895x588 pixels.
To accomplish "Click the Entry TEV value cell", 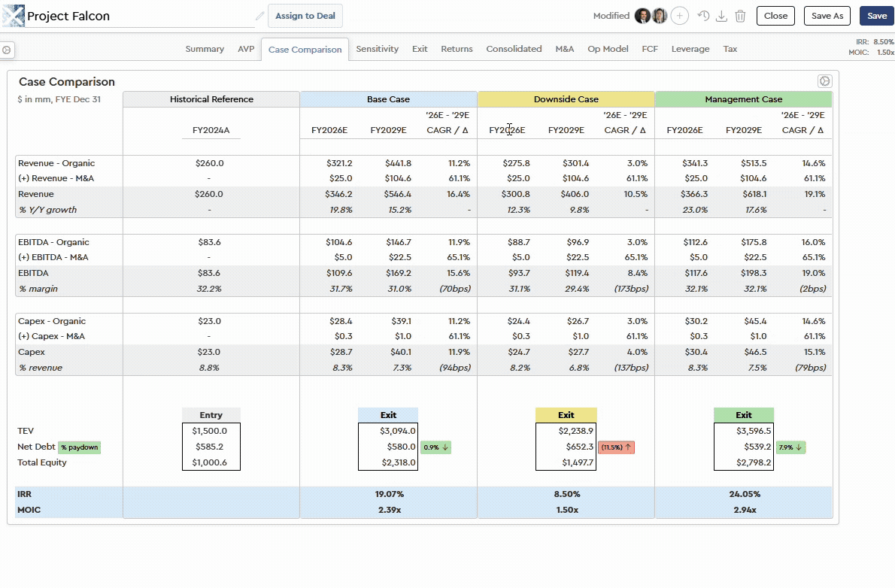I will click(x=211, y=432).
